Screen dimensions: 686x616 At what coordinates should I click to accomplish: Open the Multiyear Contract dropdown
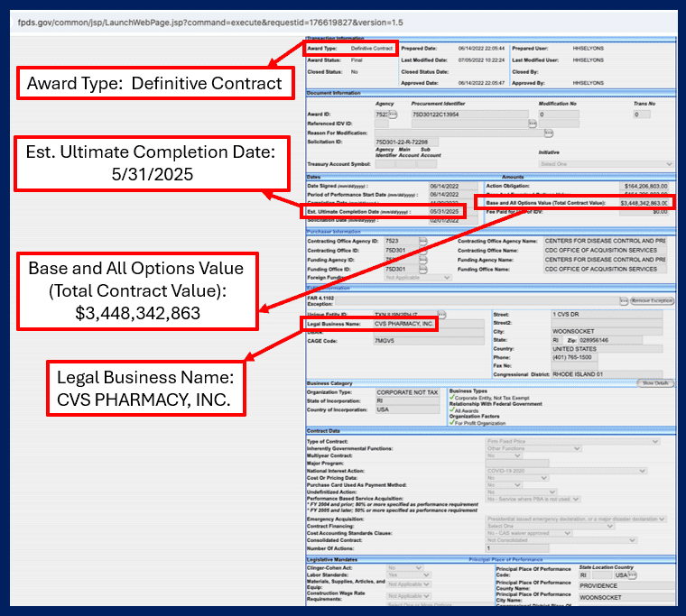click(504, 455)
